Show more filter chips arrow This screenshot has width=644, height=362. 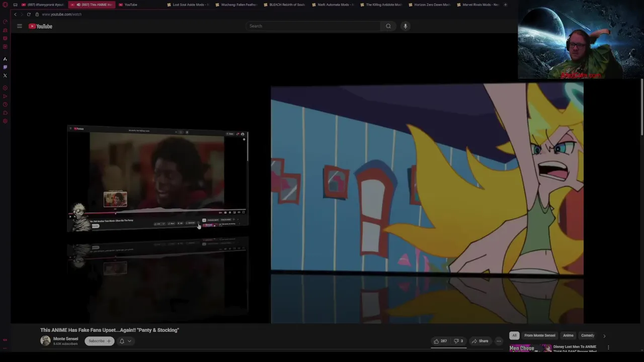(x=604, y=335)
